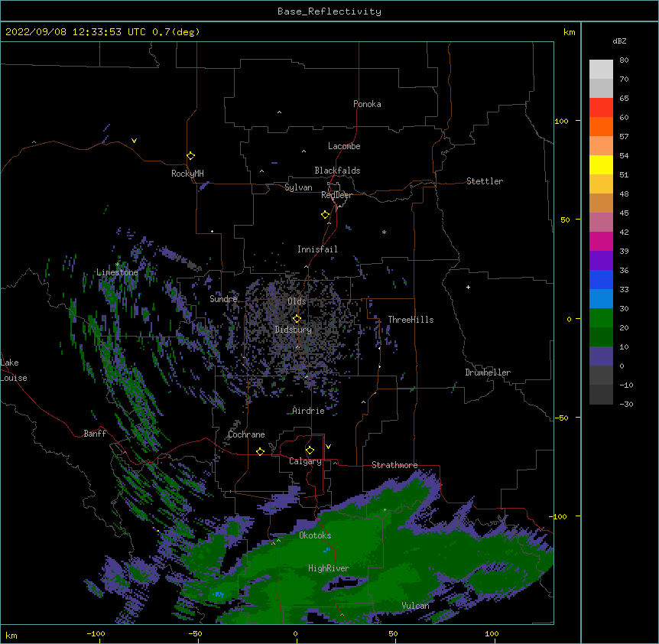Click the 100 km tick on right axis
The image size is (659, 644).
[561, 121]
